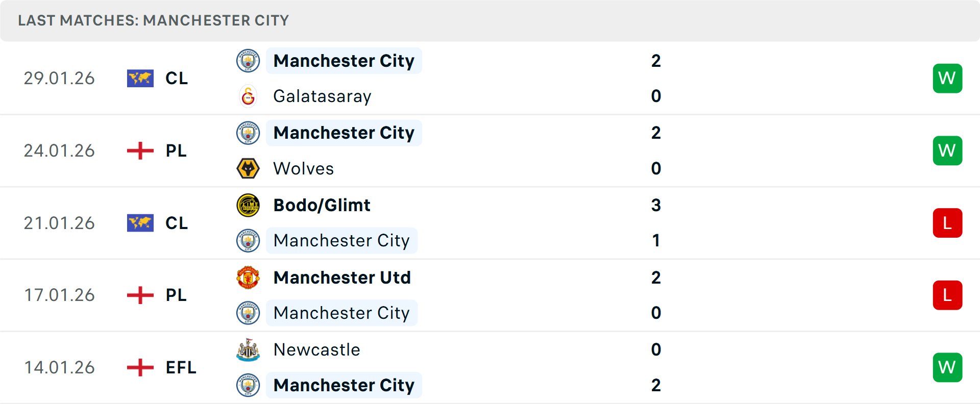Click the green W badge for 29.01.26
The width and height of the screenshot is (980, 404).
pos(947,78)
